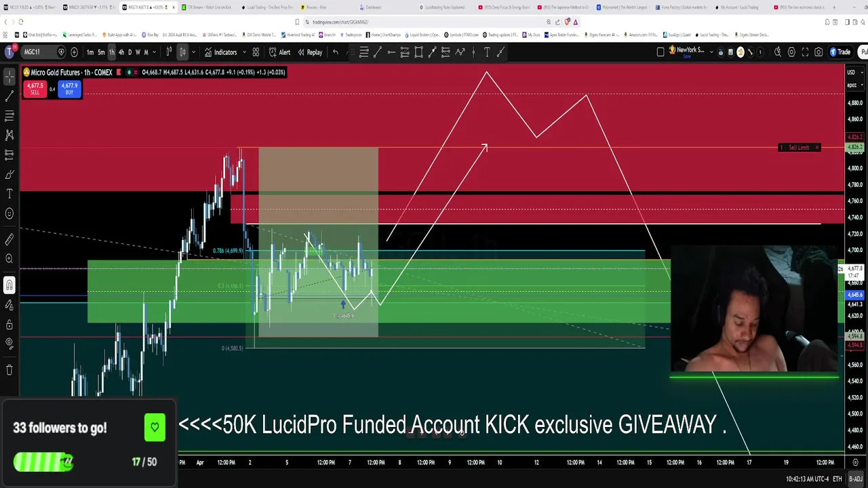Select the W weekly timeframe
This screenshot has height=488, width=868.
click(x=138, y=52)
